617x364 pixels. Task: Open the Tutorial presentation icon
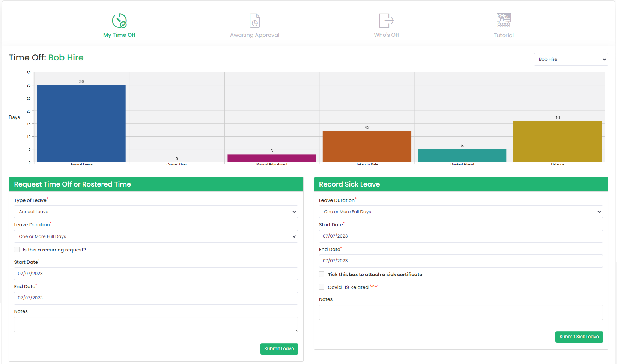click(x=503, y=21)
